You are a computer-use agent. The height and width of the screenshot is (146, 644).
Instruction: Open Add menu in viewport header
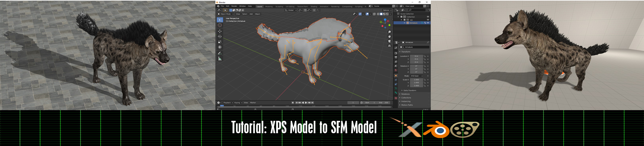(x=251, y=14)
